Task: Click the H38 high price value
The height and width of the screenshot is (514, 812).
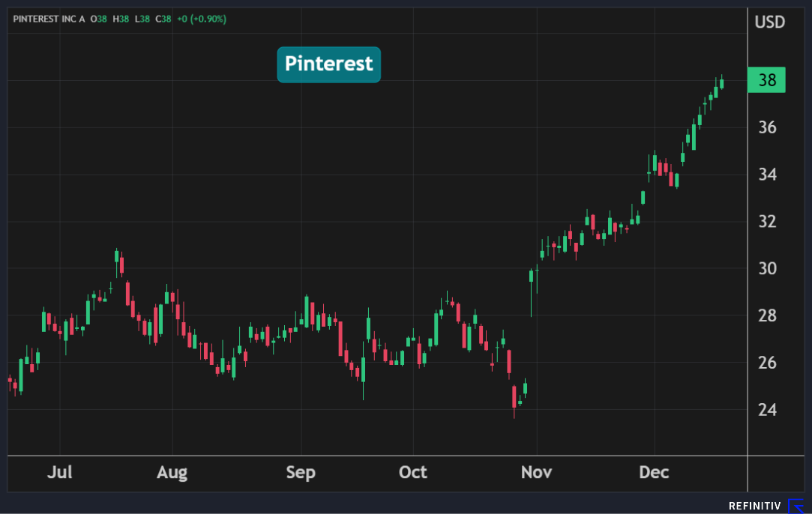Action: tap(121, 19)
